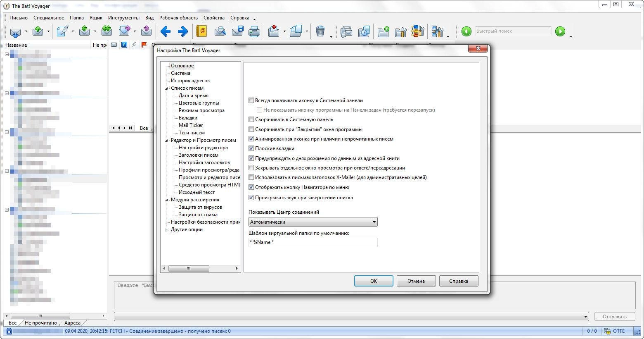This screenshot has width=644, height=339.
Task: Click the move-to-folder icon with red arrow
Action: [x=274, y=31]
